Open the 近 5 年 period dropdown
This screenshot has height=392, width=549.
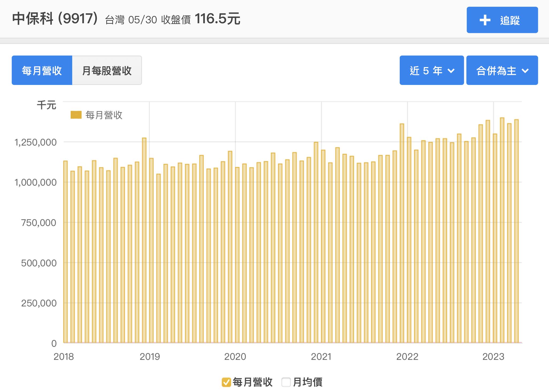tap(432, 71)
